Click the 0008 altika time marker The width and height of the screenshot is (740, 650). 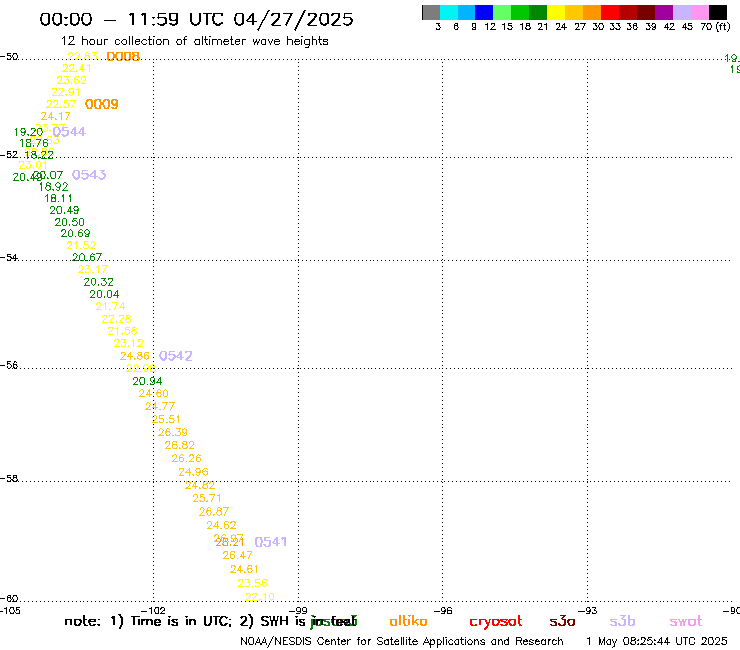tap(123, 57)
